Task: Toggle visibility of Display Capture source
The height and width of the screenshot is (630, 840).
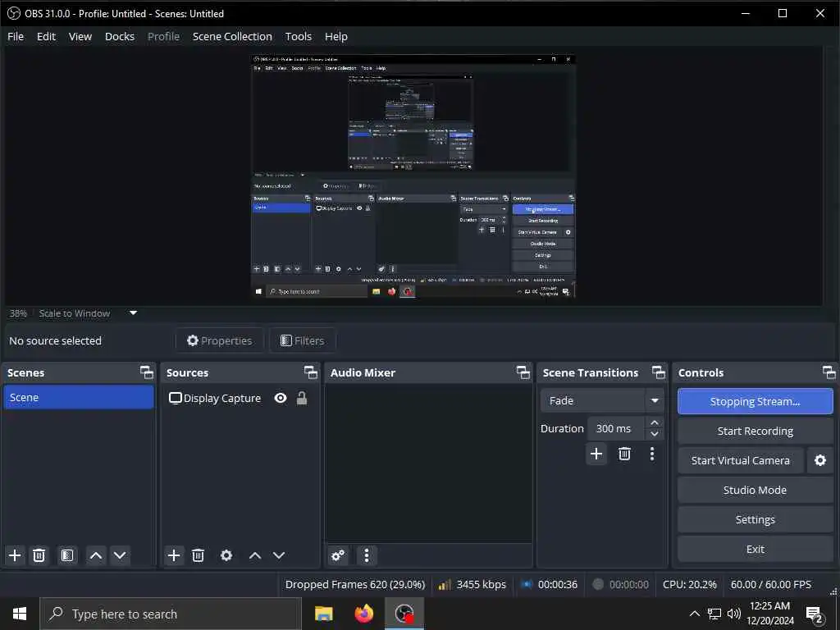Action: pos(281,398)
